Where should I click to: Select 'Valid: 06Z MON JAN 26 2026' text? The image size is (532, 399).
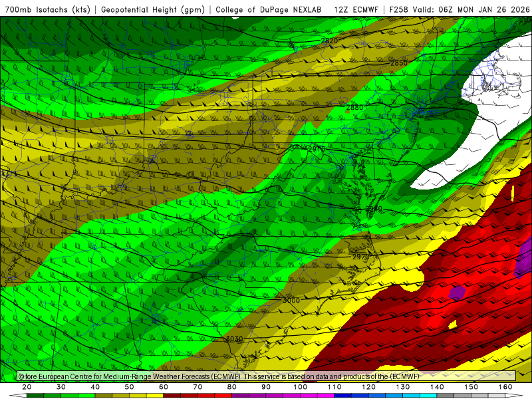pos(471,9)
